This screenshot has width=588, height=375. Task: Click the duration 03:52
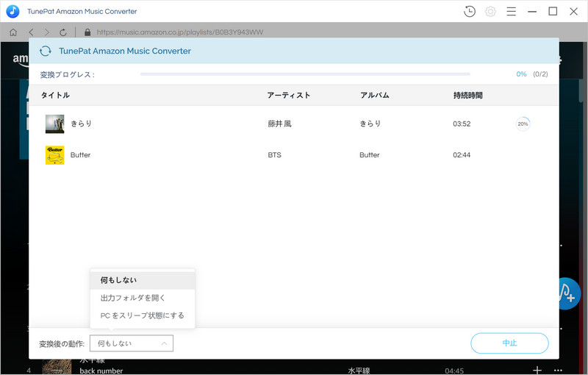[x=462, y=124]
